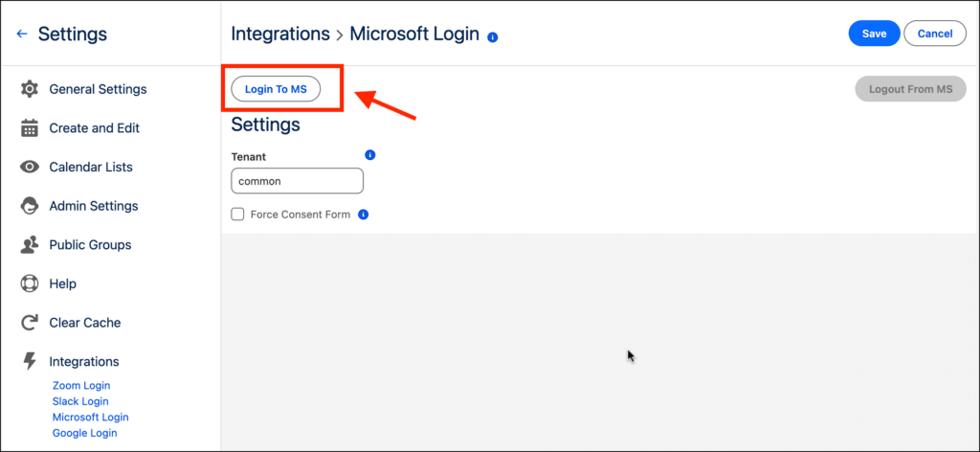Click the back arrow beside Settings
The image size is (980, 452).
22,34
